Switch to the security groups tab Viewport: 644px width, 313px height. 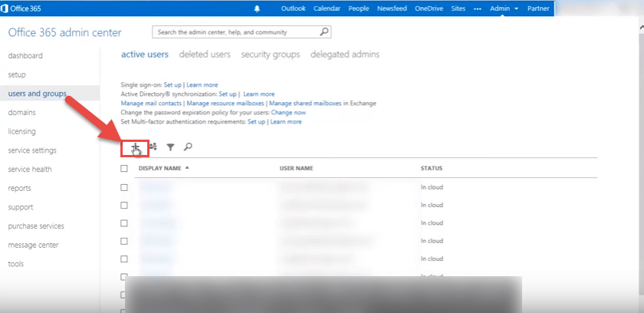pos(270,54)
